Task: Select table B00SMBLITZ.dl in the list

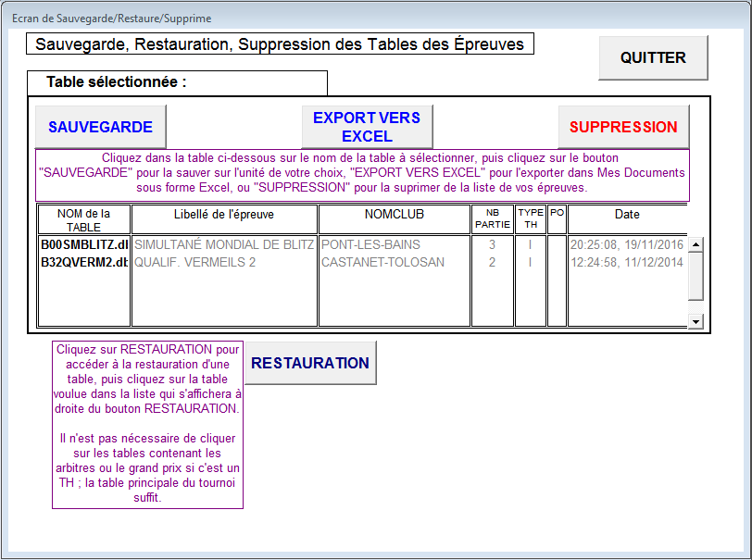Action: point(83,245)
